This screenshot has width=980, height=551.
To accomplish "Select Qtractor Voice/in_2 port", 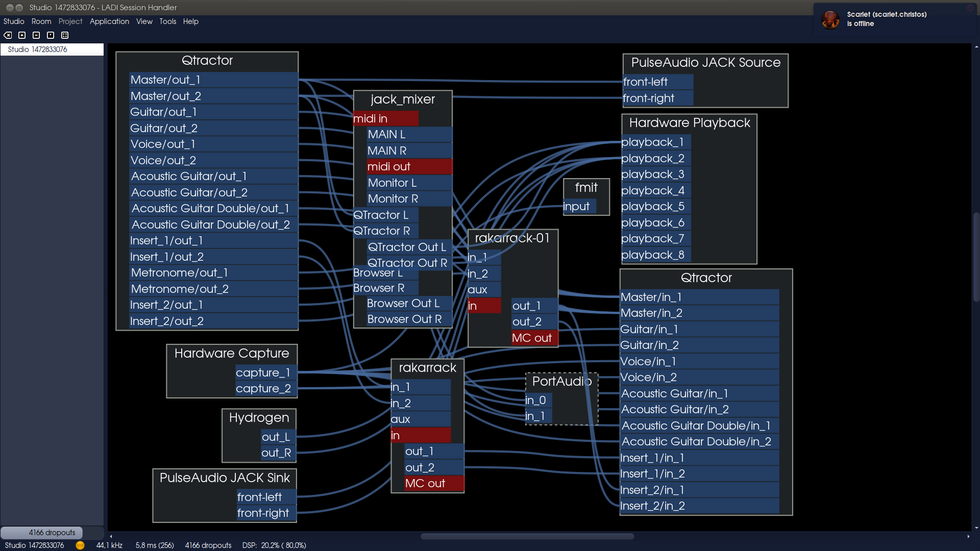I will point(700,377).
